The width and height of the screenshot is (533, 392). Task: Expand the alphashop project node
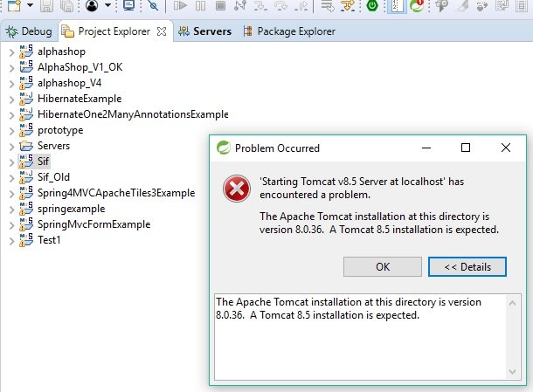coord(11,52)
